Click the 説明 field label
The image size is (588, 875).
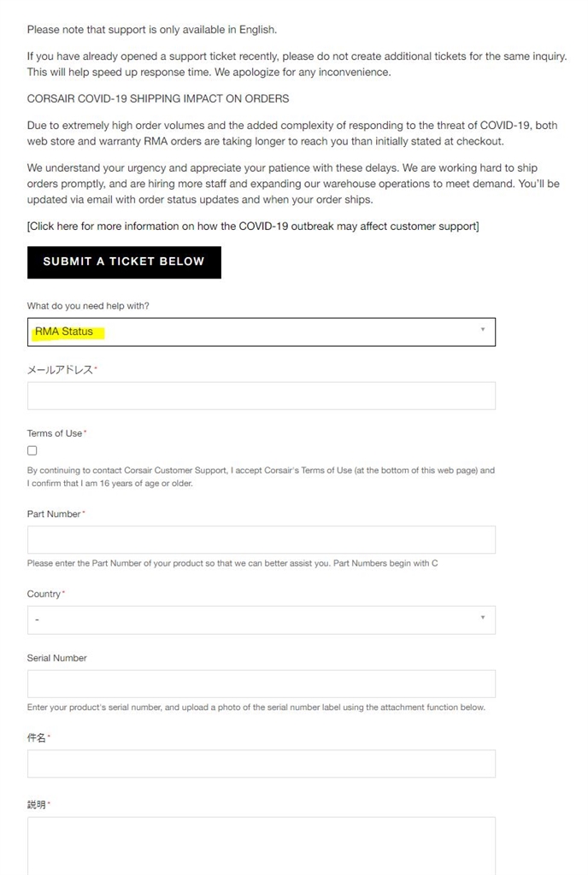click(x=37, y=805)
